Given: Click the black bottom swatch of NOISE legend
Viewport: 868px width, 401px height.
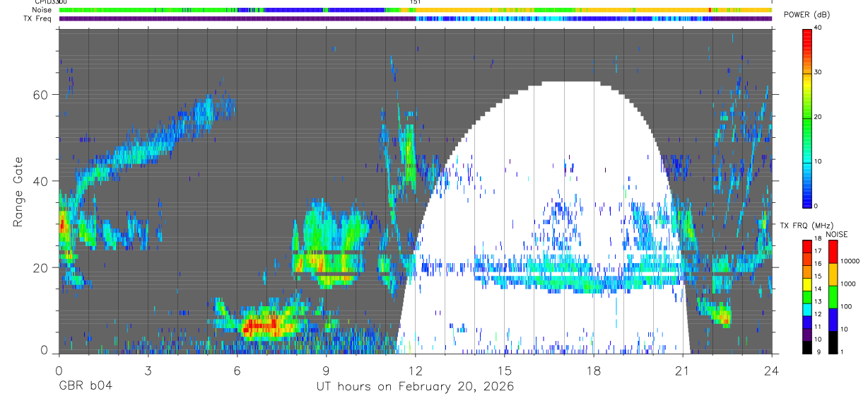Looking at the screenshot, I should pyautogui.click(x=833, y=342).
